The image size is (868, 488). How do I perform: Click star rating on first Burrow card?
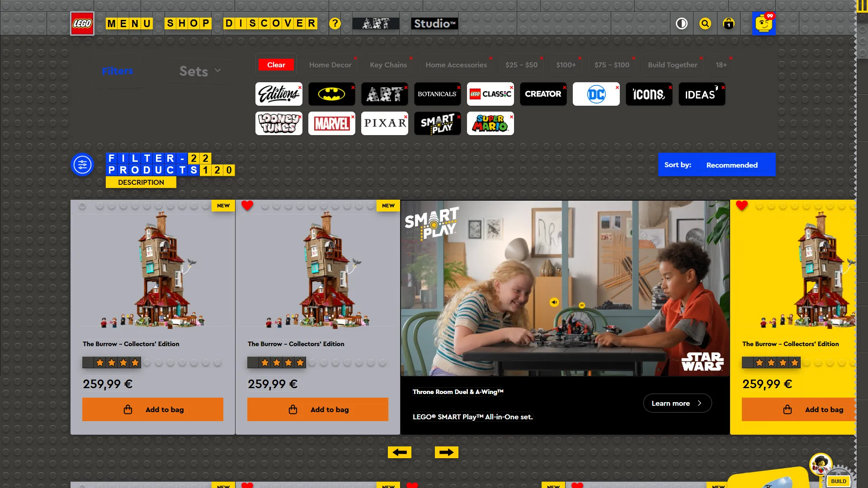tap(112, 362)
